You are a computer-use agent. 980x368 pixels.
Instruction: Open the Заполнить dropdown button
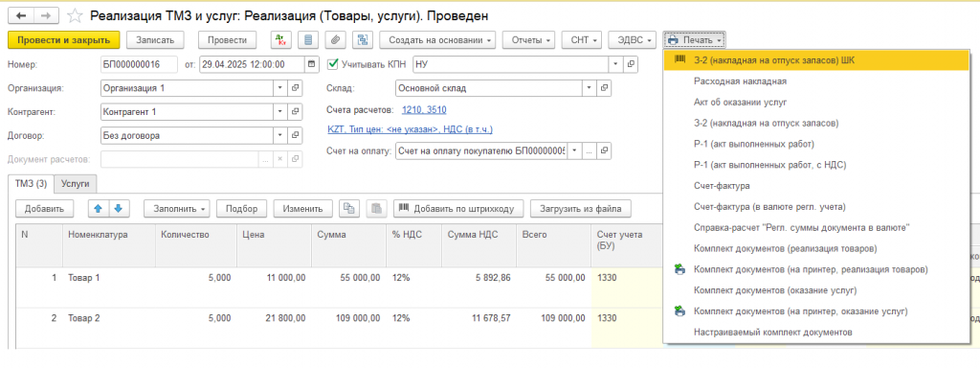point(177,208)
